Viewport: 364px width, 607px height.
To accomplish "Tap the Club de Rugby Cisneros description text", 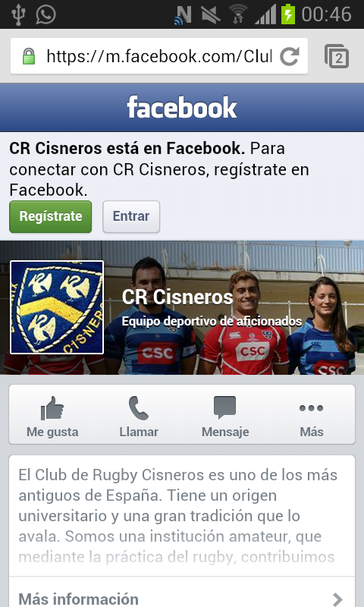I will coord(178,516).
